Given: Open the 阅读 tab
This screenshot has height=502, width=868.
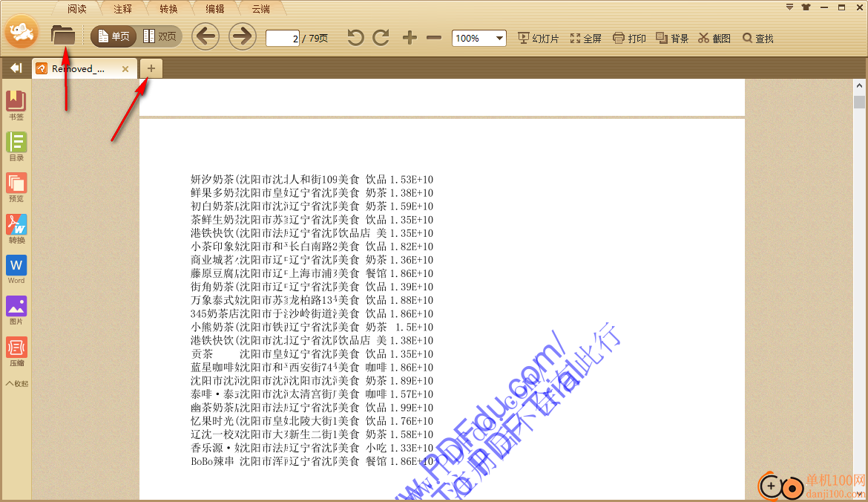Looking at the screenshot, I should (x=77, y=9).
